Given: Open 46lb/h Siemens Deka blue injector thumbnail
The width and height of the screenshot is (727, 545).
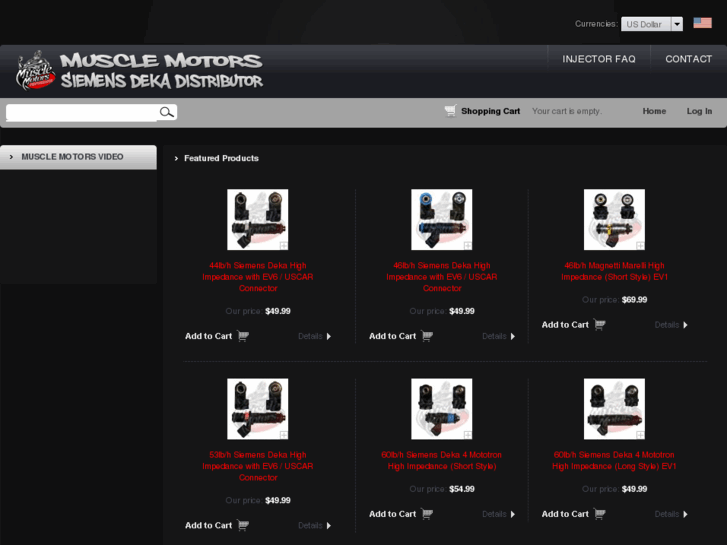Looking at the screenshot, I should coord(442,219).
